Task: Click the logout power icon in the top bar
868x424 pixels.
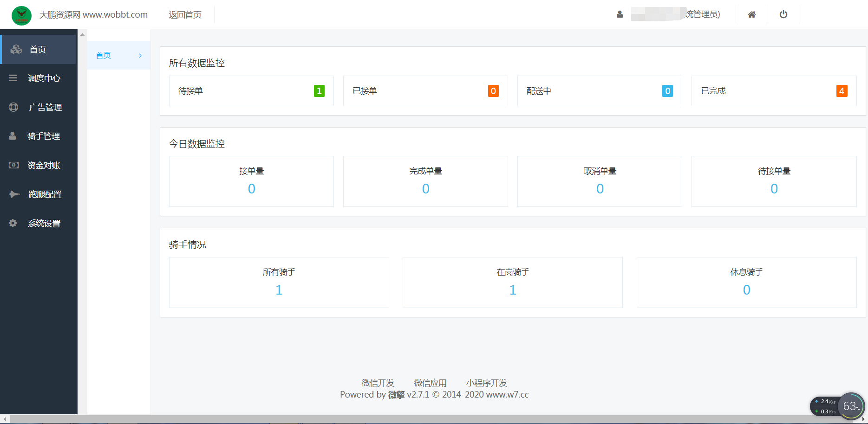Action: [783, 14]
